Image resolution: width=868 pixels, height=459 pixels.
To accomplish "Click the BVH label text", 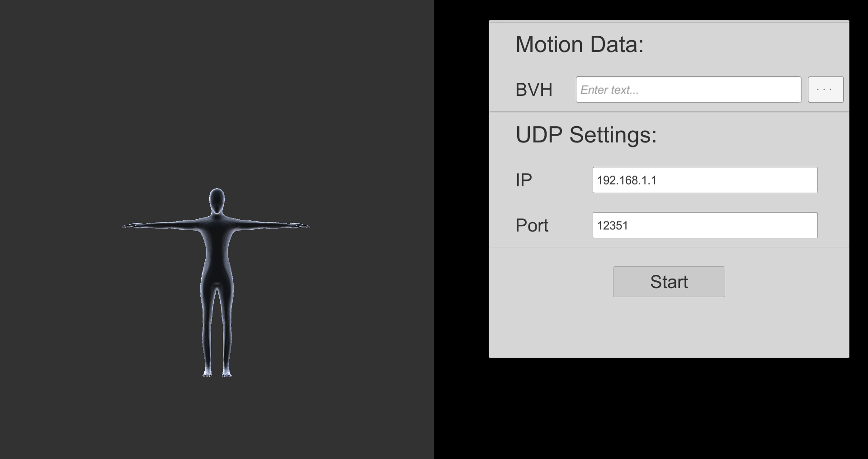I will 534,90.
